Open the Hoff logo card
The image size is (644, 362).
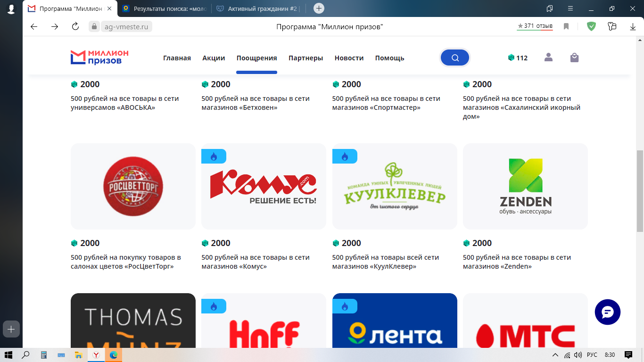[264, 321]
